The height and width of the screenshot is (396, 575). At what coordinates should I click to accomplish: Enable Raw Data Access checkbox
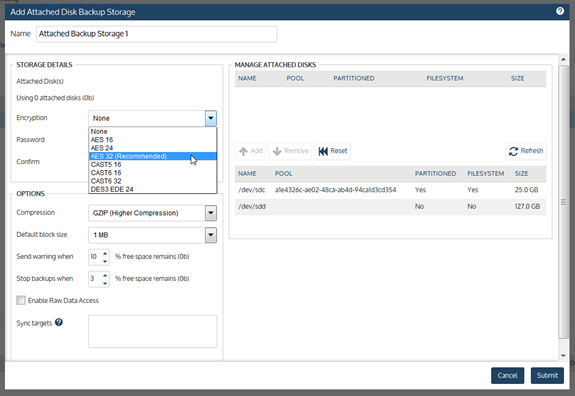(21, 300)
